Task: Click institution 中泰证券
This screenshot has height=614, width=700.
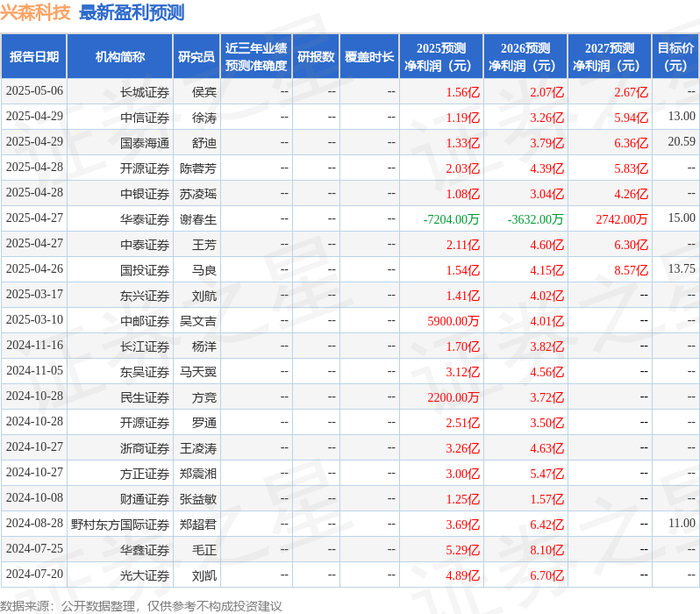Action: (145, 245)
